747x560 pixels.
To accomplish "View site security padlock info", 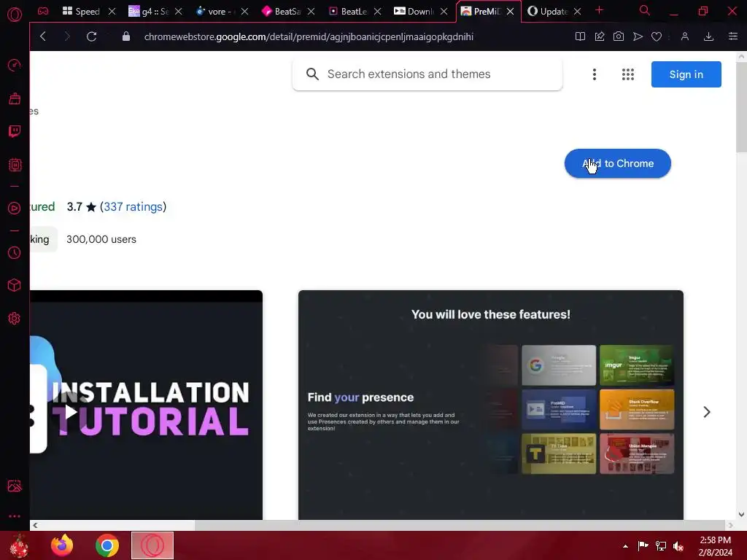I will pyautogui.click(x=126, y=36).
